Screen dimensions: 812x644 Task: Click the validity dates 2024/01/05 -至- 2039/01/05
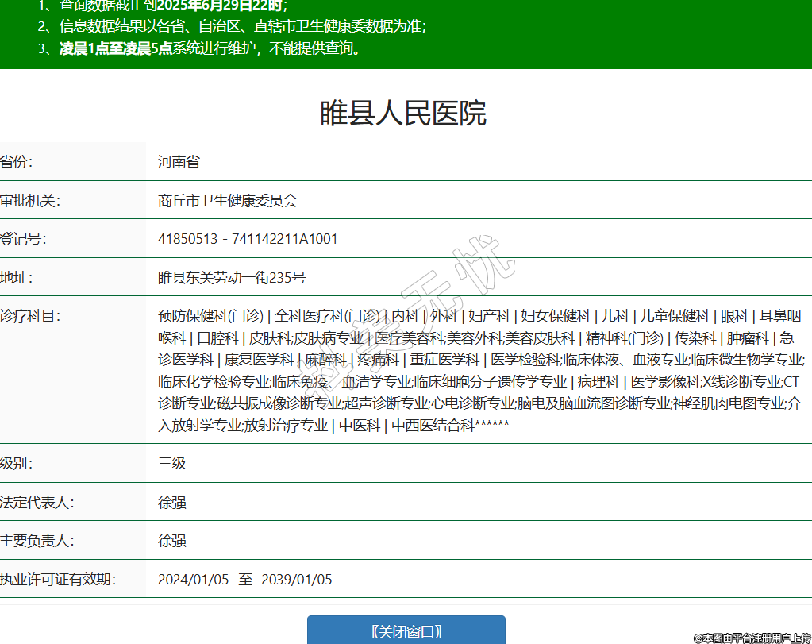point(244,580)
